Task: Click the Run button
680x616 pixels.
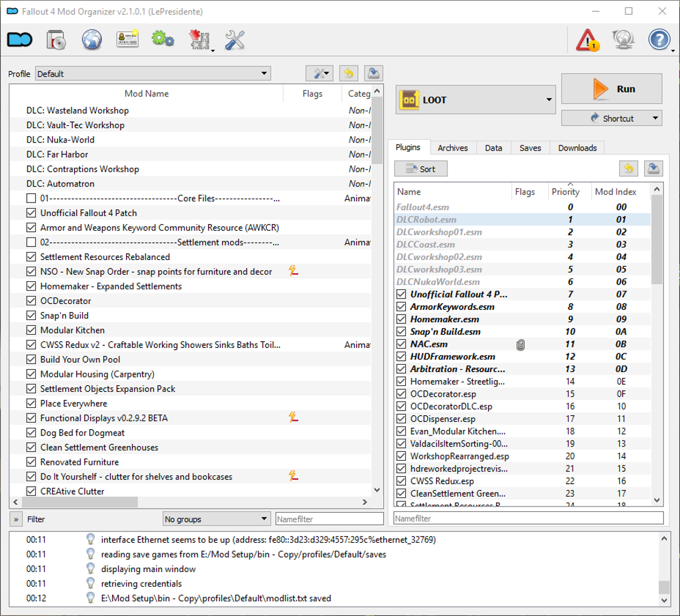Action: [x=611, y=89]
